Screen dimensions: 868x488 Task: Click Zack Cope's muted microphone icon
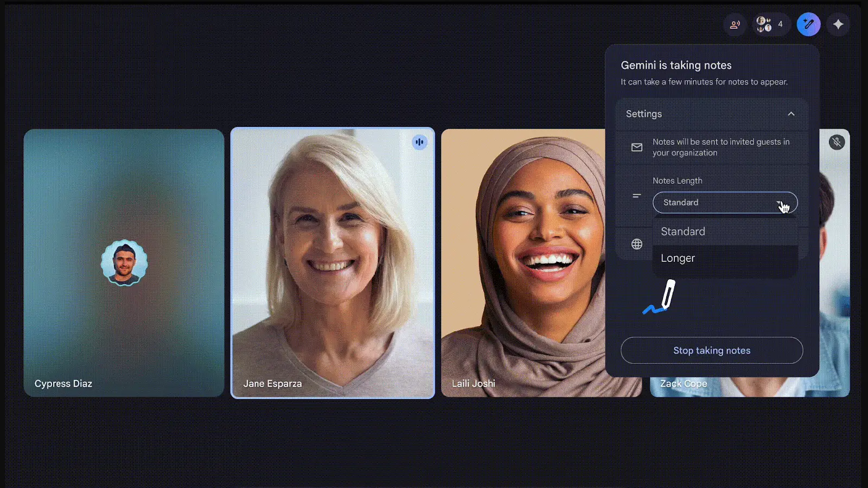coord(837,142)
